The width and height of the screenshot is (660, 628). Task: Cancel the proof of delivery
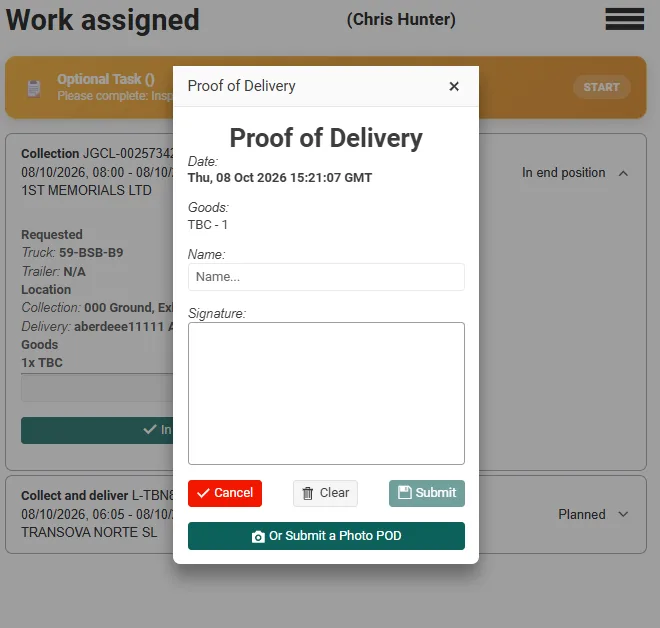[225, 493]
